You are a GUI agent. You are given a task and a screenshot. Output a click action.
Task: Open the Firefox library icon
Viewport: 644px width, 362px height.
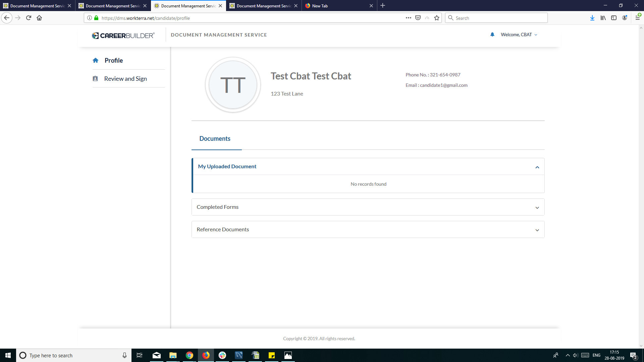click(603, 18)
